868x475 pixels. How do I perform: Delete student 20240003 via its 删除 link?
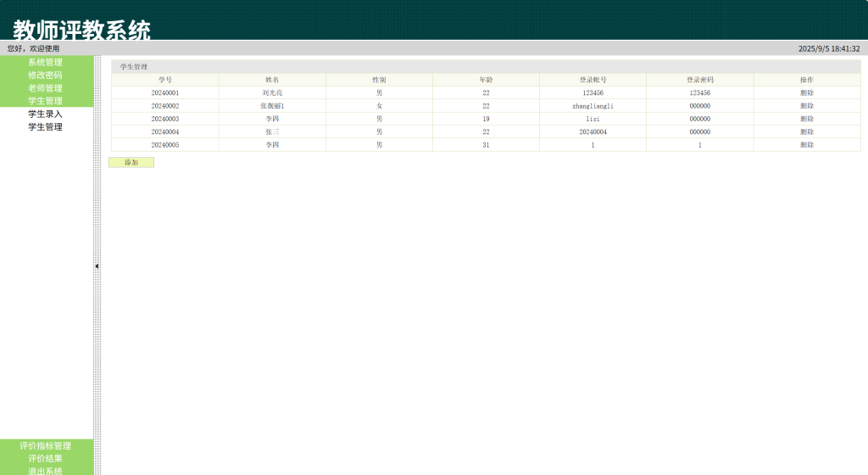click(x=807, y=119)
